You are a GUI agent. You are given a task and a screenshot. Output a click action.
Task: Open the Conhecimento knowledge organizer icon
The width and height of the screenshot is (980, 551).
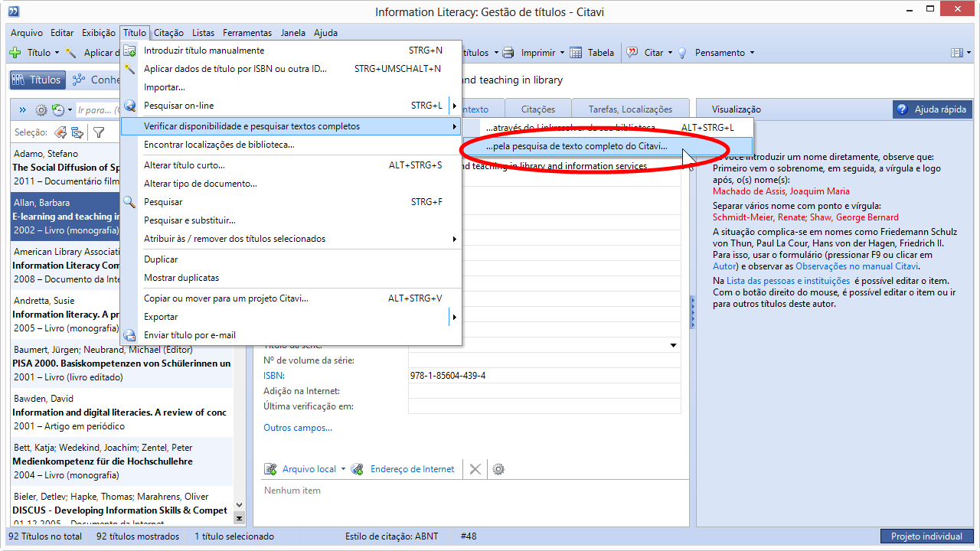click(78, 80)
